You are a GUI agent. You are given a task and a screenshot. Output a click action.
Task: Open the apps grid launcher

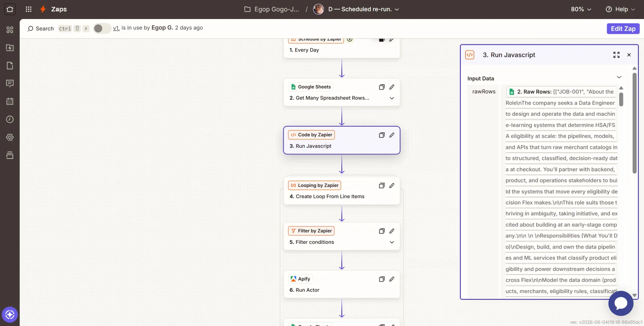[29, 9]
